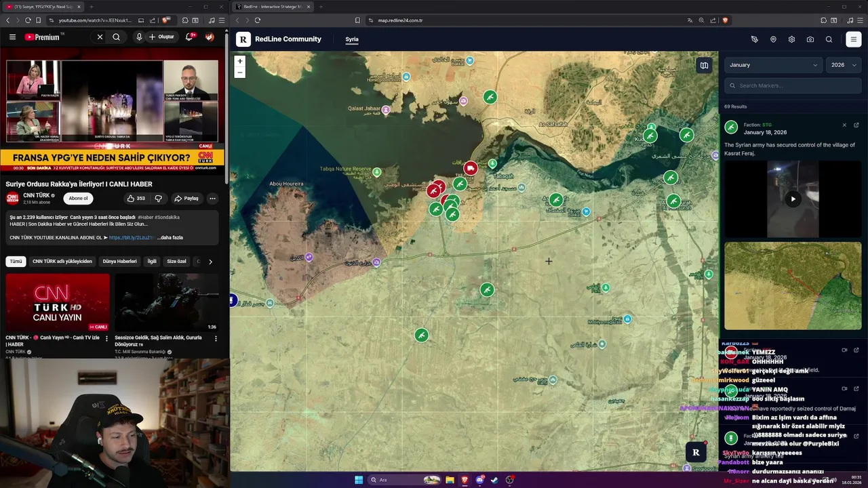Open options for Sessizce Geldik video
This screenshot has width=868, height=488.
(x=216, y=338)
